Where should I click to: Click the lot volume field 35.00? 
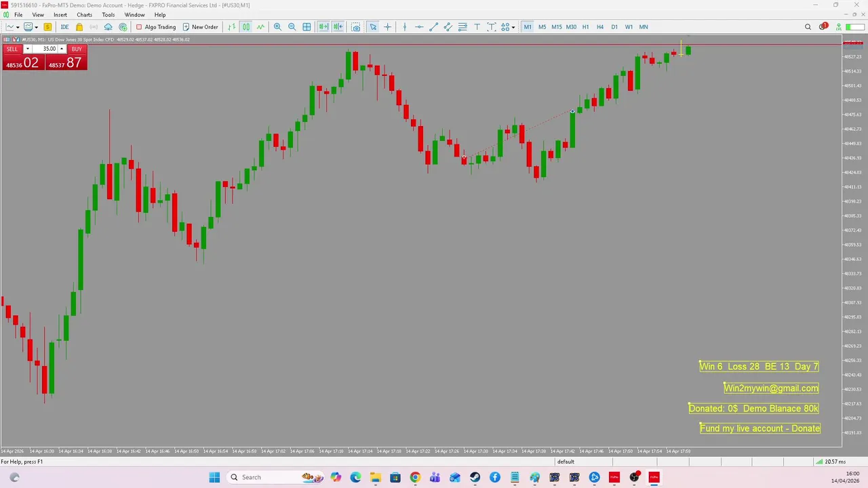tap(45, 49)
